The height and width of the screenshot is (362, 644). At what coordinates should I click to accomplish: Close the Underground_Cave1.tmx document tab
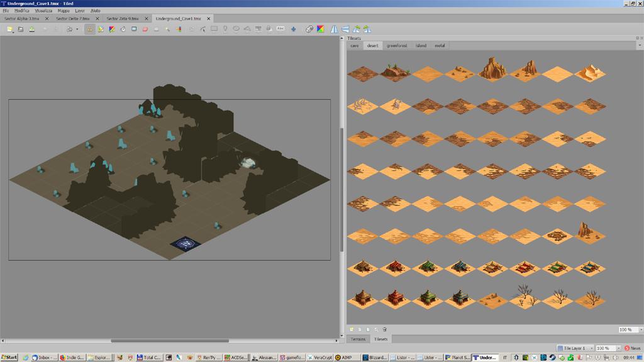209,18
